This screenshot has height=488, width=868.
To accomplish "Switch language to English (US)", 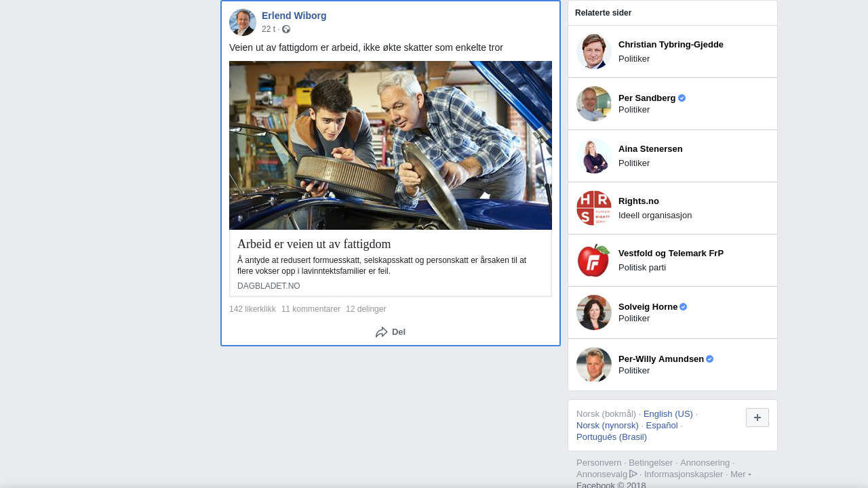I will tap(668, 414).
